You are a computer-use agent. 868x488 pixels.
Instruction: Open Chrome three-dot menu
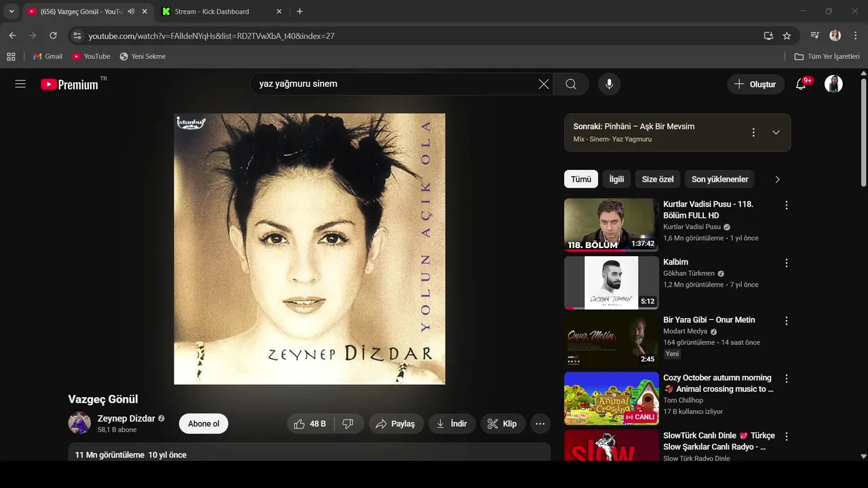(854, 35)
